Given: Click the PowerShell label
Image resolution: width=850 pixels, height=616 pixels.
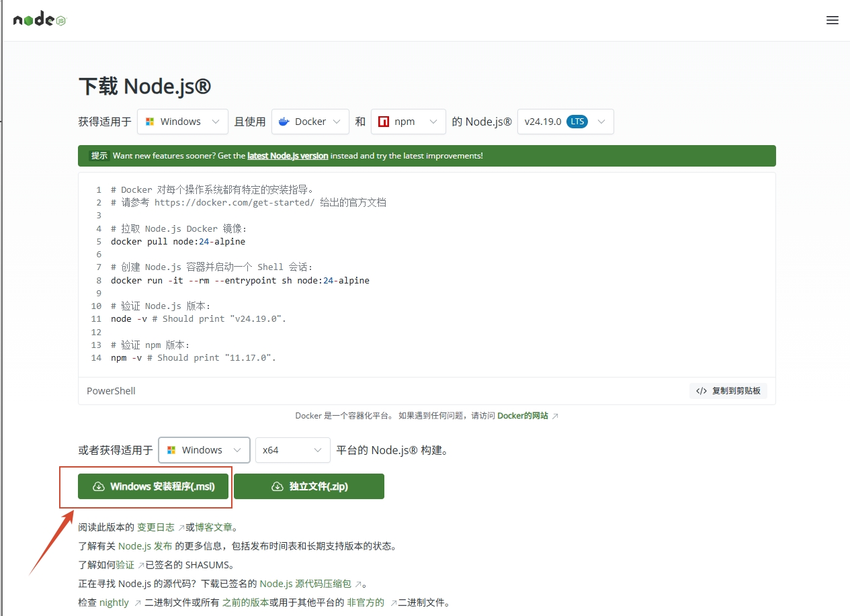Looking at the screenshot, I should coord(111,391).
